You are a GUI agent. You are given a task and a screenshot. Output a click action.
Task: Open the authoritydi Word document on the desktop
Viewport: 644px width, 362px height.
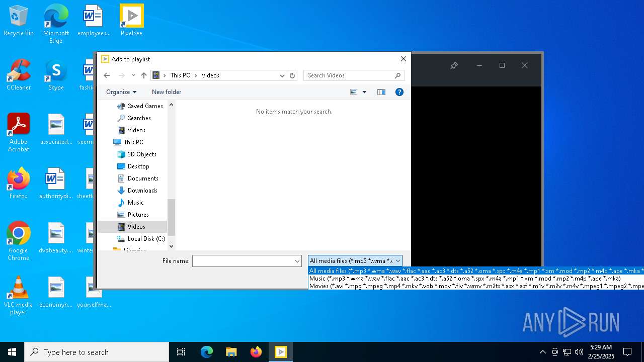[x=56, y=184]
